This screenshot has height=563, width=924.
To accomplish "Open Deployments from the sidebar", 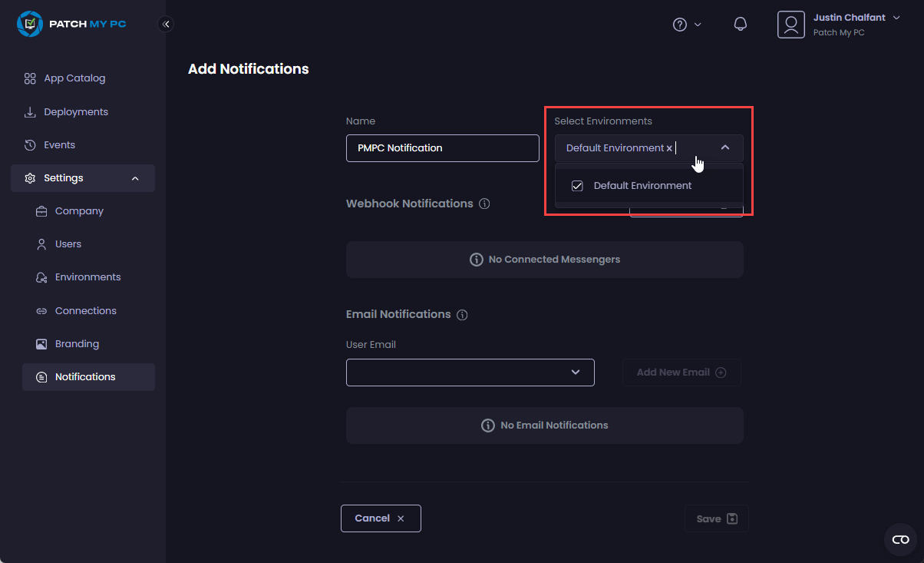I will pyautogui.click(x=75, y=112).
